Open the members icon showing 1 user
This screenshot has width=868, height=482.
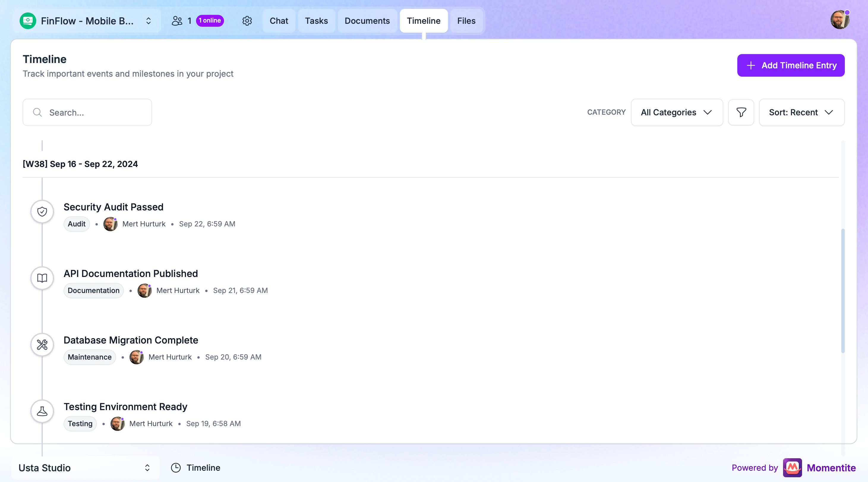coord(177,21)
